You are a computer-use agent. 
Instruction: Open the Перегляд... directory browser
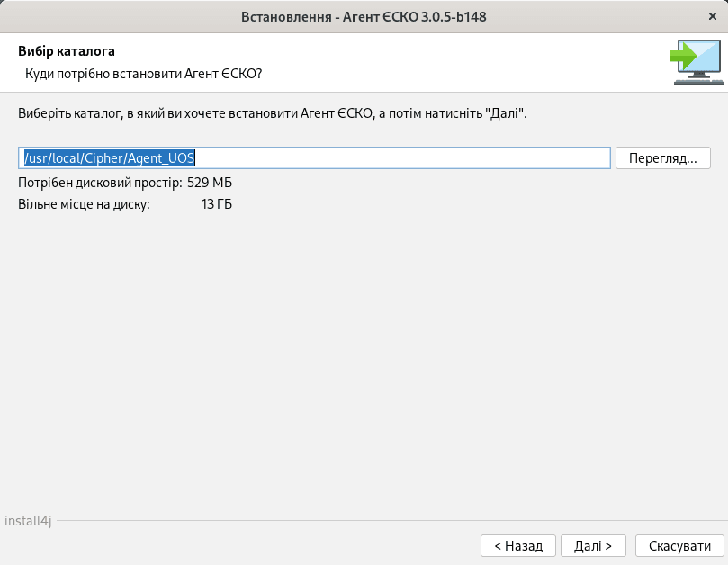tap(662, 157)
